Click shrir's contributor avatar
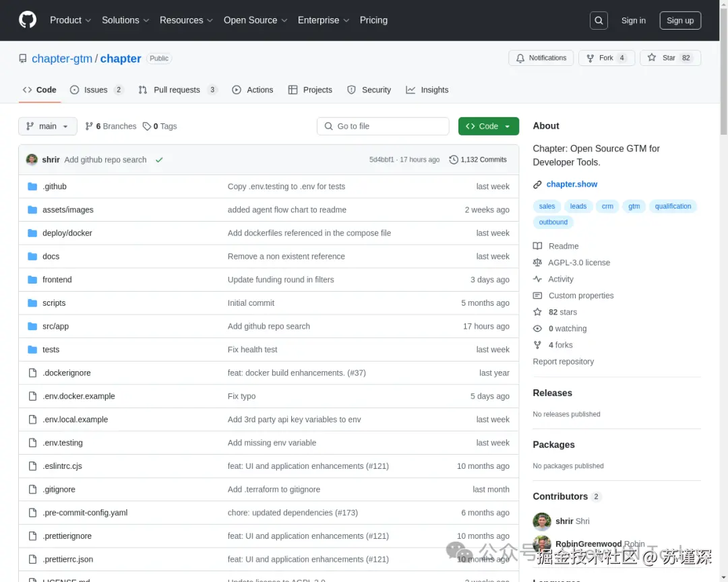Image resolution: width=728 pixels, height=582 pixels. pos(542,521)
